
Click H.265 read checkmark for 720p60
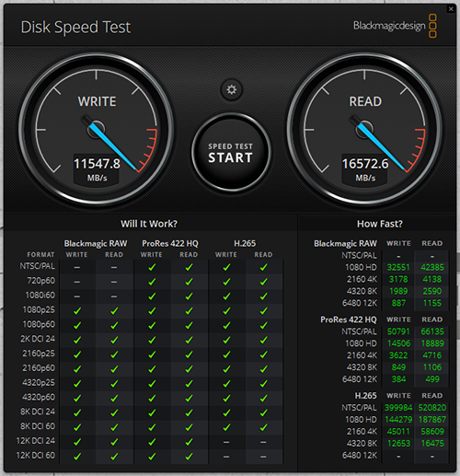(263, 282)
